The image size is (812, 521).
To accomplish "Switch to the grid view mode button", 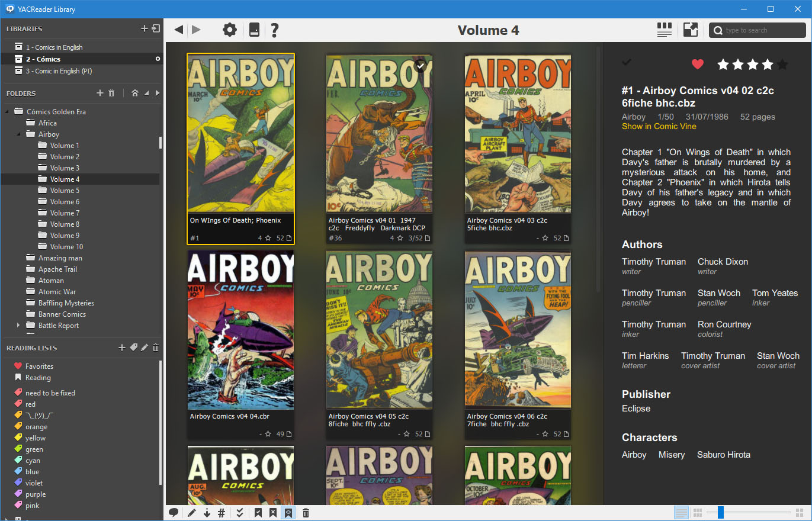I will (x=698, y=512).
